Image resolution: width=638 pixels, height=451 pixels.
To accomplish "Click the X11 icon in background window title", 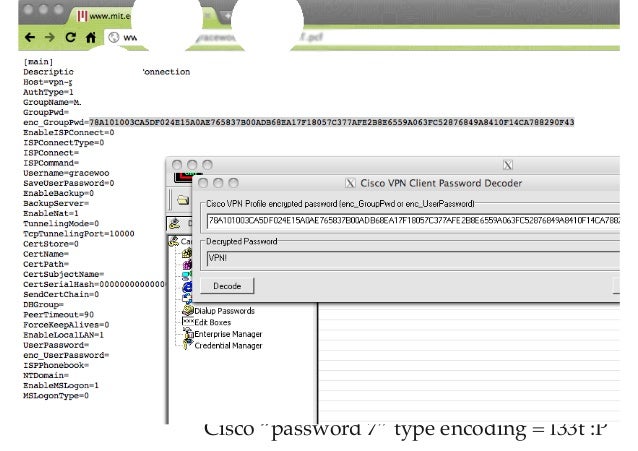I will pos(508,165).
